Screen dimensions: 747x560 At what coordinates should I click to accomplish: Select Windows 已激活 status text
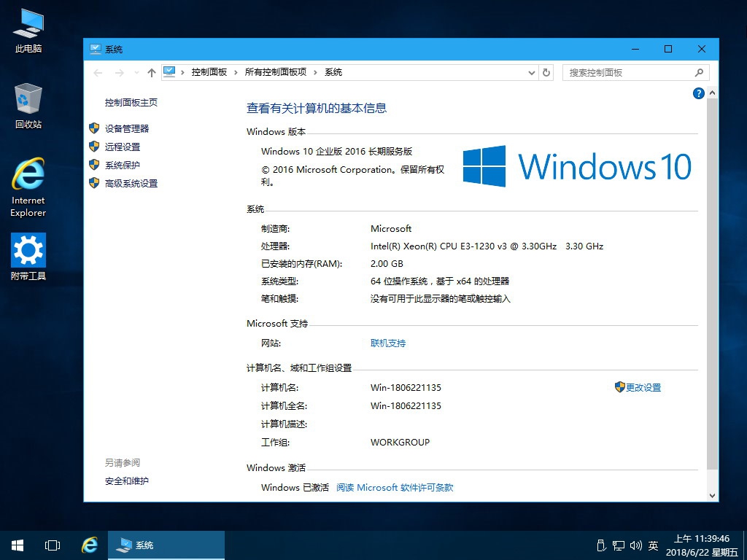(x=295, y=487)
